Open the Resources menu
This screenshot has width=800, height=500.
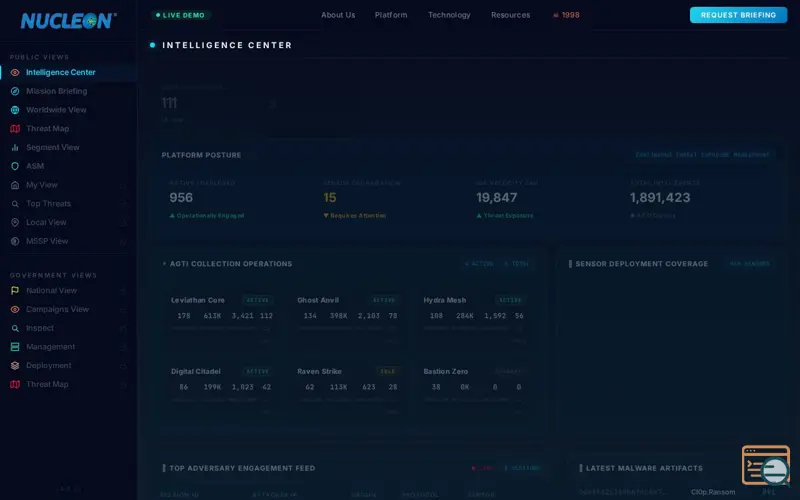[x=510, y=15]
